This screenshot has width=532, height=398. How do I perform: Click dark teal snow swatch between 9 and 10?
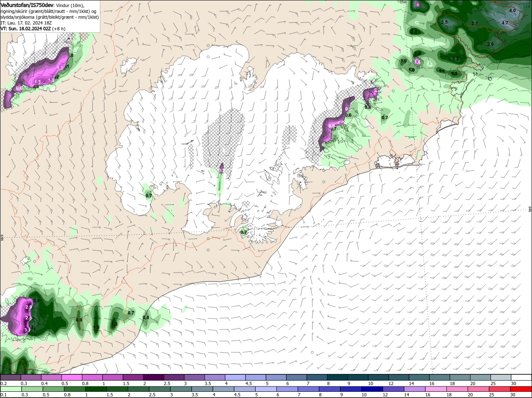pyautogui.click(x=358, y=377)
